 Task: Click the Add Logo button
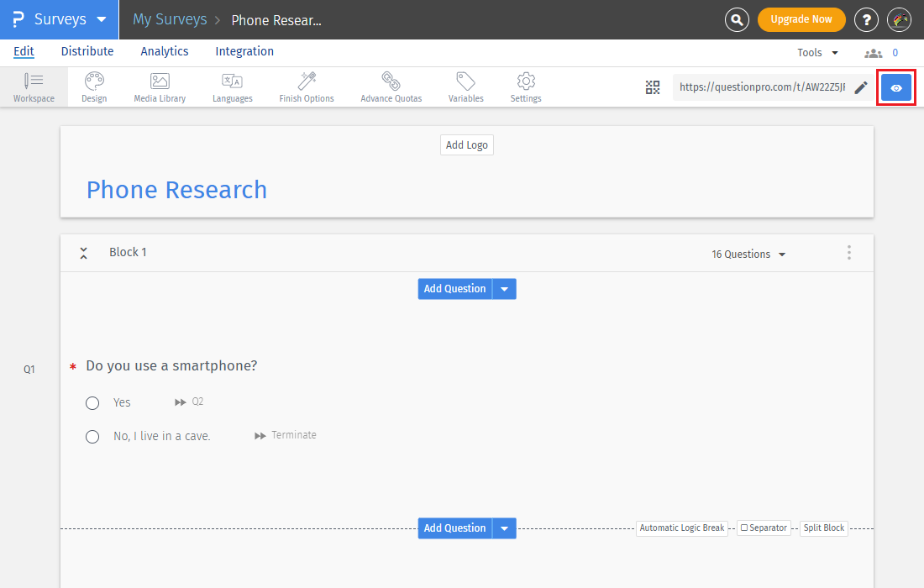pyautogui.click(x=467, y=145)
